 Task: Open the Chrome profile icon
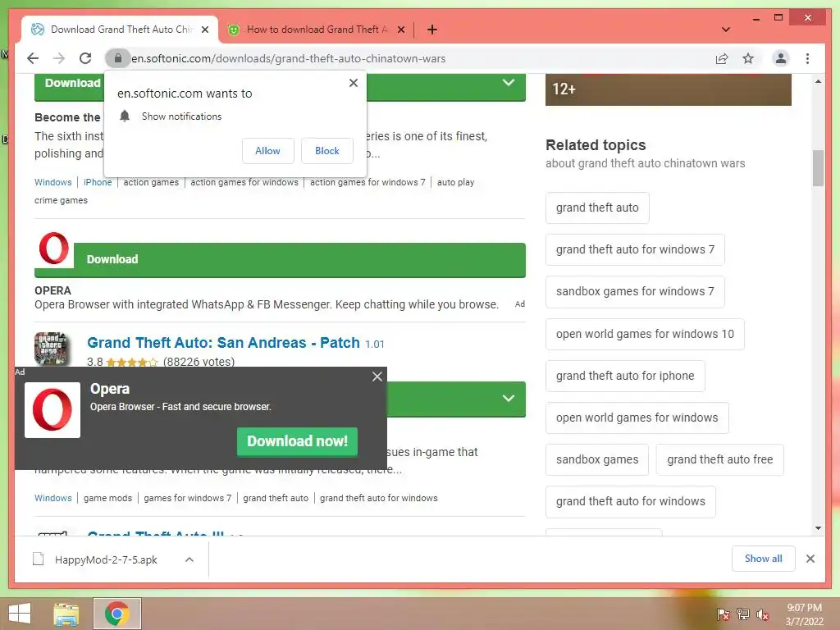click(x=781, y=58)
